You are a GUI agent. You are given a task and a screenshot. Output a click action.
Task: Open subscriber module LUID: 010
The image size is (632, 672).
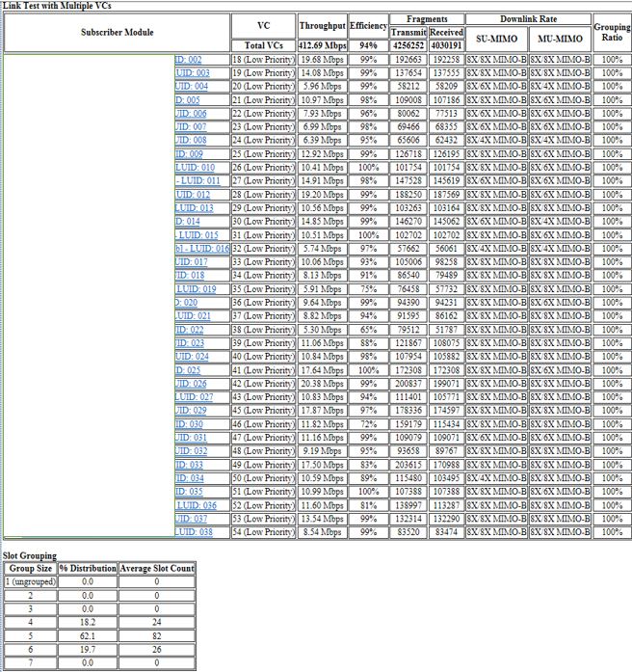coord(195,167)
